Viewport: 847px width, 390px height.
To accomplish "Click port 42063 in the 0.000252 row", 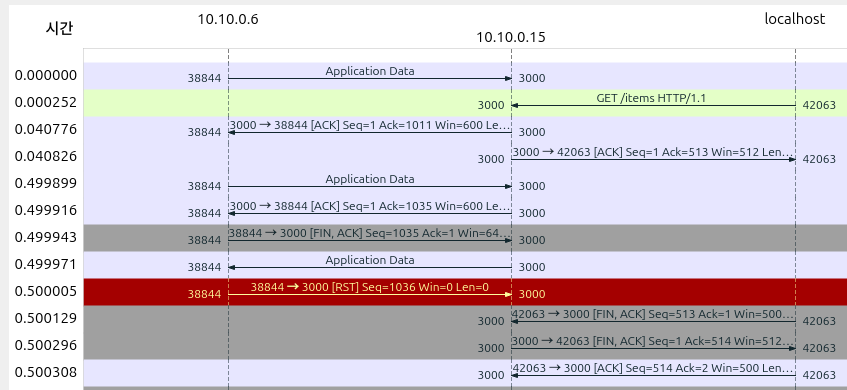I will point(819,105).
